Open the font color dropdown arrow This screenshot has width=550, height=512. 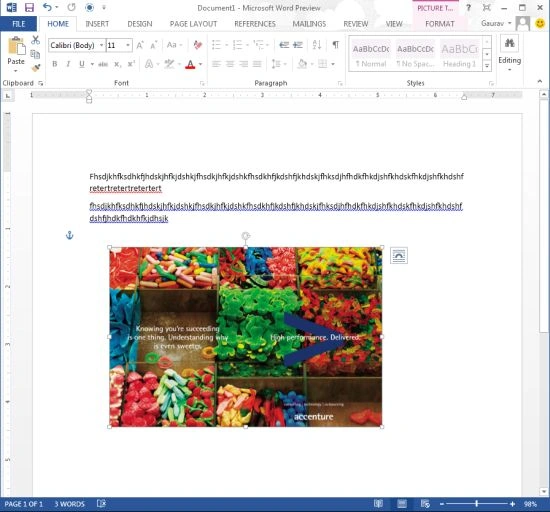point(201,64)
